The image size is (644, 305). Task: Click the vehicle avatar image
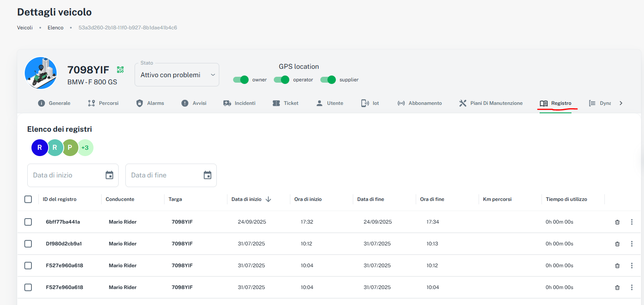tap(41, 73)
